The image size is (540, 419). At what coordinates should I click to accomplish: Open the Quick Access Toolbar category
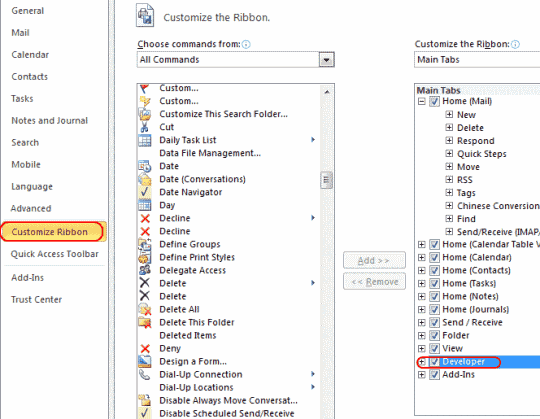54,254
